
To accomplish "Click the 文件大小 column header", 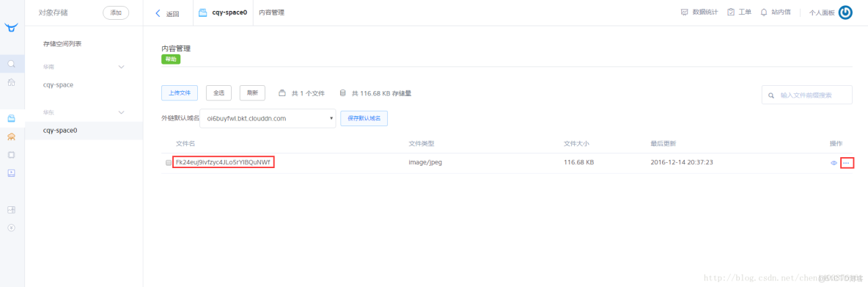I will [576, 144].
